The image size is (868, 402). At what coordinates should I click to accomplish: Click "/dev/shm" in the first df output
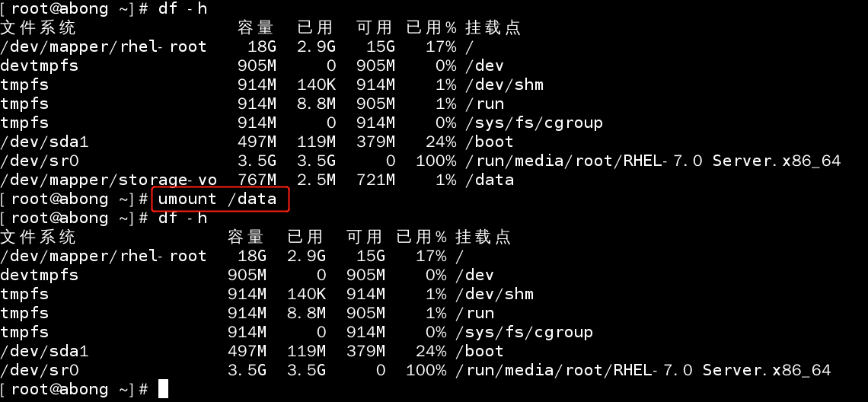[x=504, y=85]
